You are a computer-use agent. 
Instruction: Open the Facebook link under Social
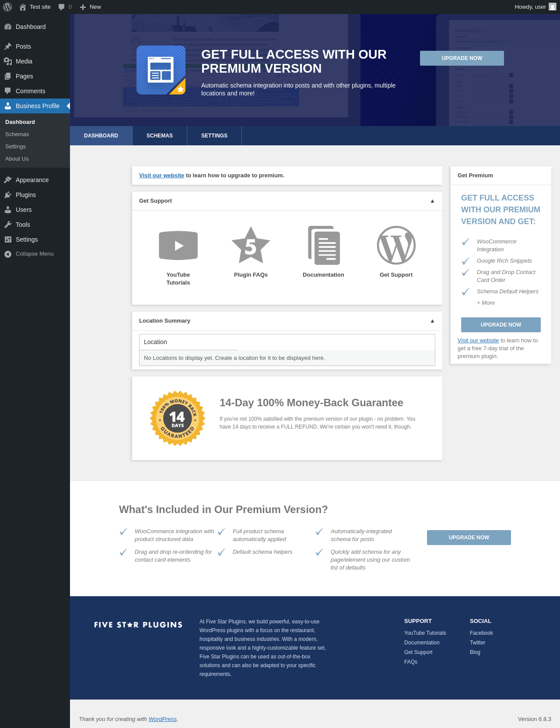pos(481,633)
